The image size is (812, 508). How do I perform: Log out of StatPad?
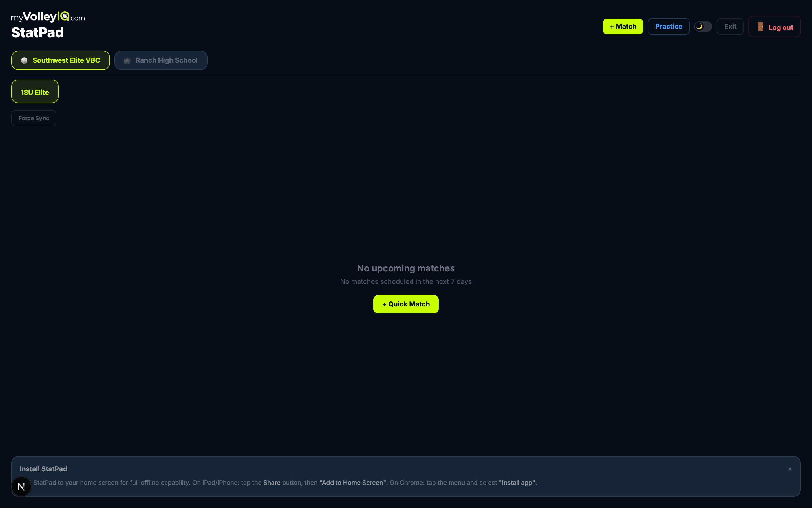click(775, 27)
